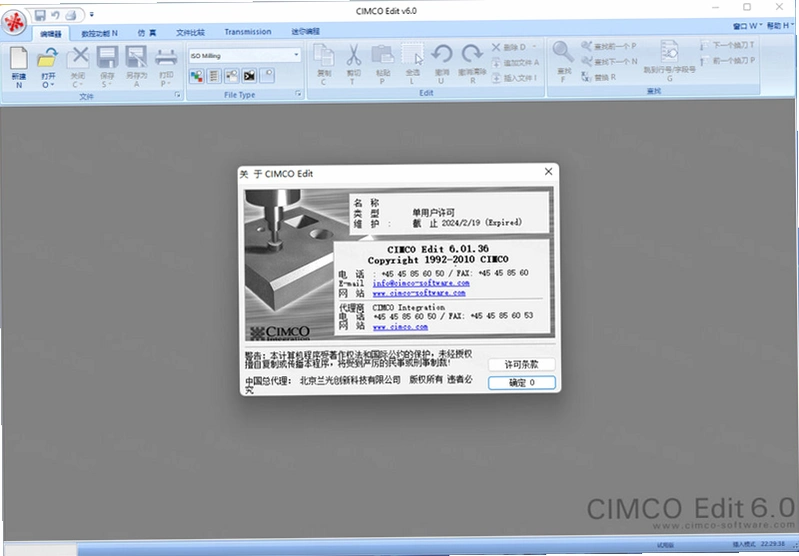799x556 pixels.
Task: Switch to the 文件比较 tab
Action: tap(191, 33)
